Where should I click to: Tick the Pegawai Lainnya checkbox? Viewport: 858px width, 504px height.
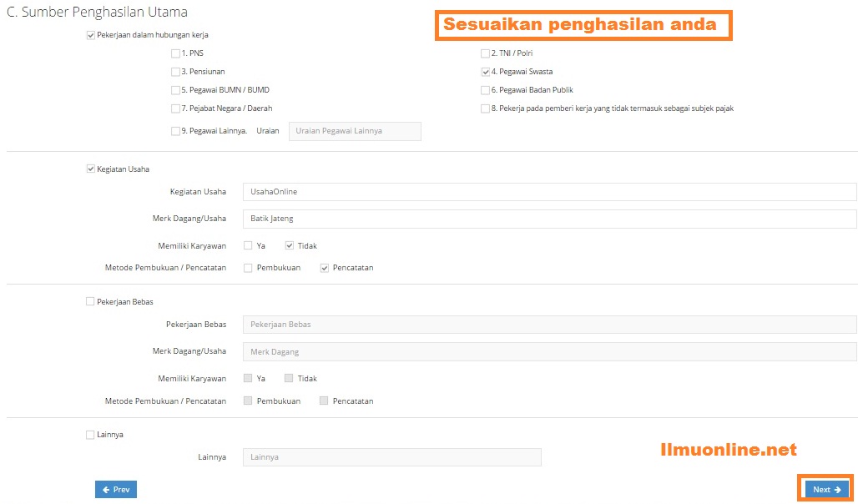click(x=175, y=131)
